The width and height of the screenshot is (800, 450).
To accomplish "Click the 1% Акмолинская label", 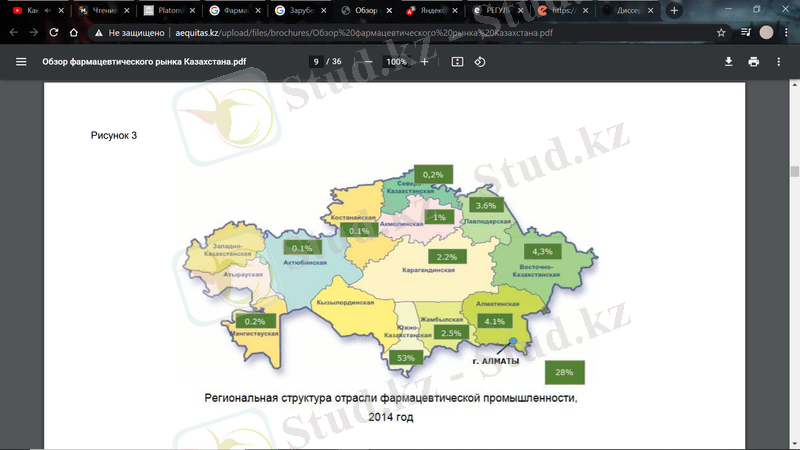I will [x=439, y=217].
